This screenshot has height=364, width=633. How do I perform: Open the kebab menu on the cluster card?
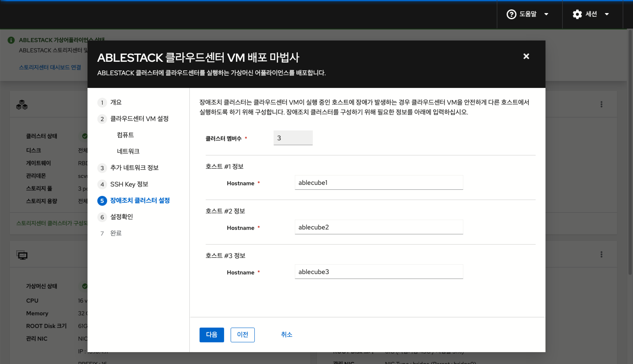click(x=601, y=104)
